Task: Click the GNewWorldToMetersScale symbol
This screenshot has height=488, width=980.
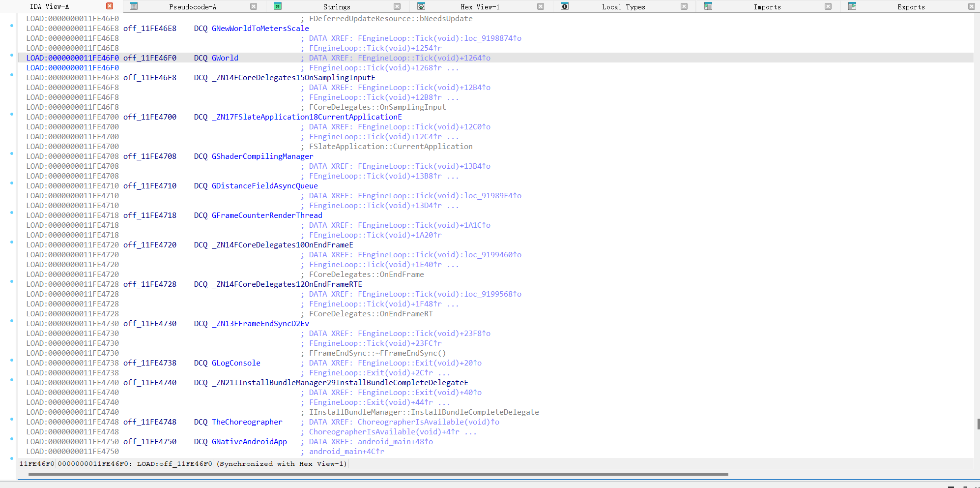Action: tap(260, 29)
